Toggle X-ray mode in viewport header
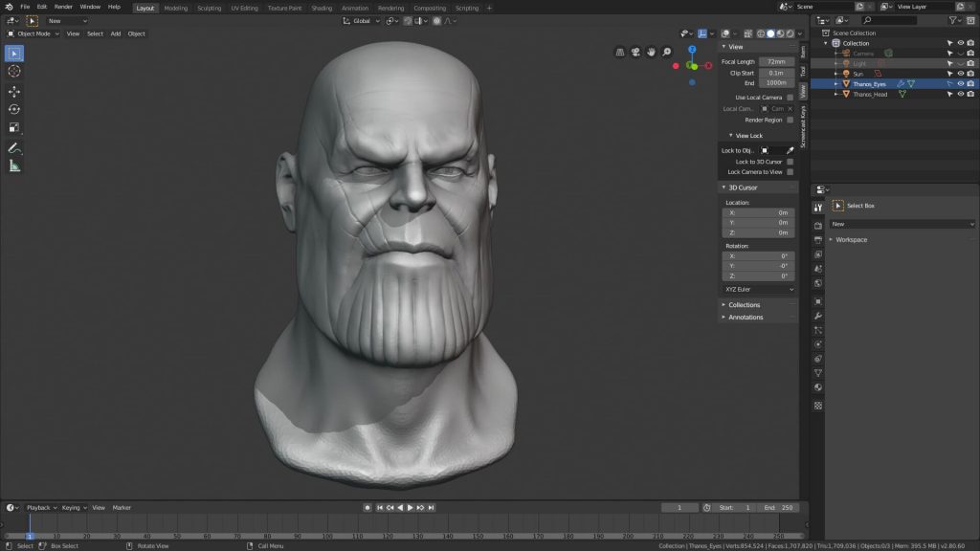The image size is (980, 551). coord(748,33)
